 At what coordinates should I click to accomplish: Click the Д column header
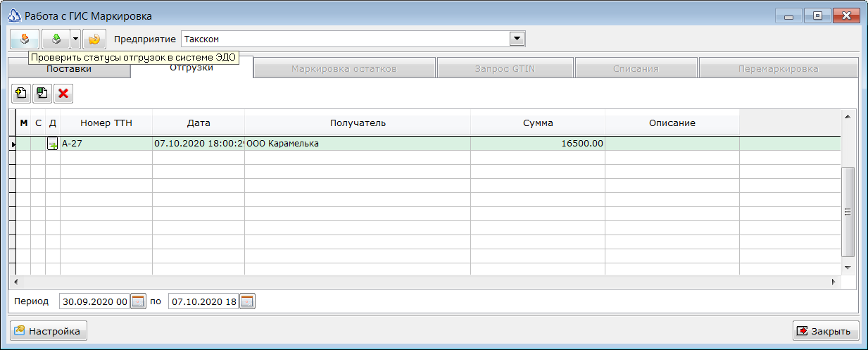click(x=53, y=123)
